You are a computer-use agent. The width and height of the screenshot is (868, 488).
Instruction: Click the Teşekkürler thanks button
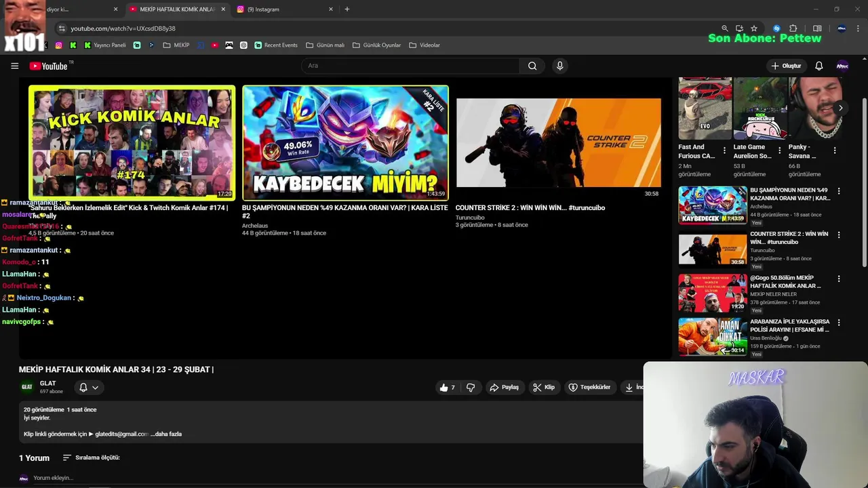(x=589, y=388)
